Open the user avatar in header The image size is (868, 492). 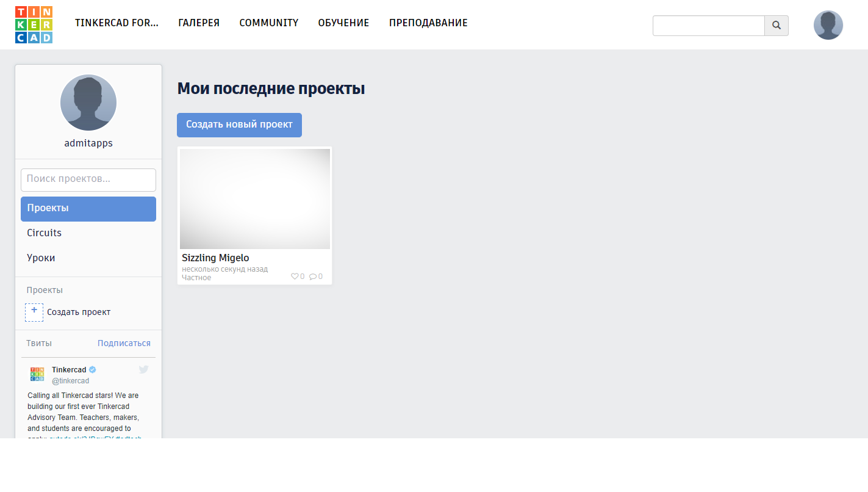tap(828, 25)
